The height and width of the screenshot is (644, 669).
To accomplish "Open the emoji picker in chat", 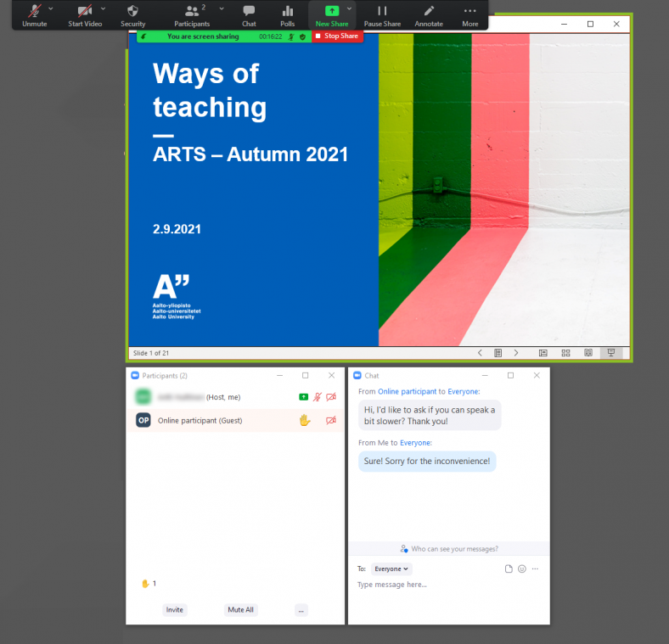I will coord(521,568).
